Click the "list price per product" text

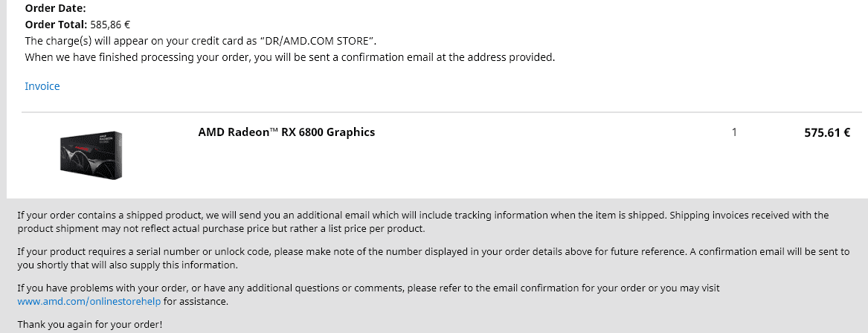pos(376,228)
